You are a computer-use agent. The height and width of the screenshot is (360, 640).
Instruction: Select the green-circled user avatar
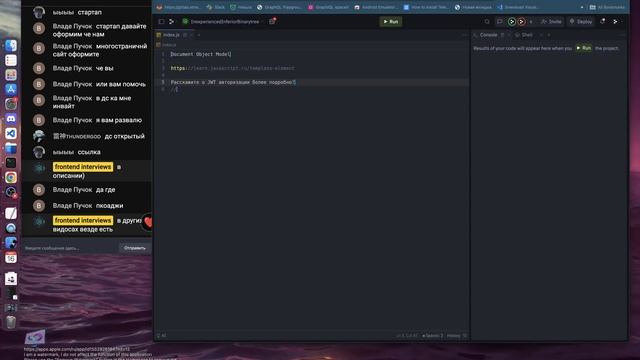pos(511,22)
